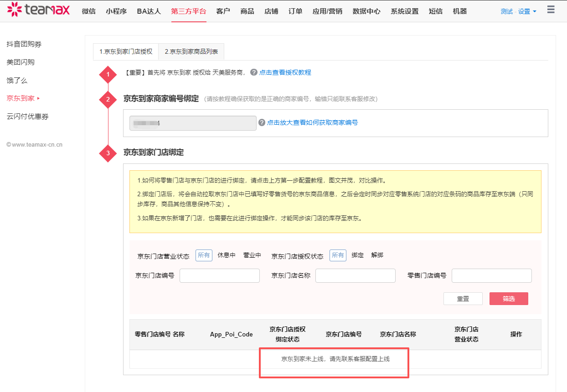567x392 pixels.
Task: Filter business status by 休息中
Action: [227, 255]
